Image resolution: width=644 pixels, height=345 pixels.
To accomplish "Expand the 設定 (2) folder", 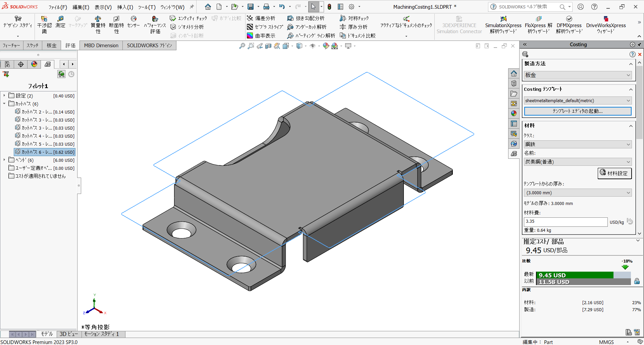I will click(4, 95).
